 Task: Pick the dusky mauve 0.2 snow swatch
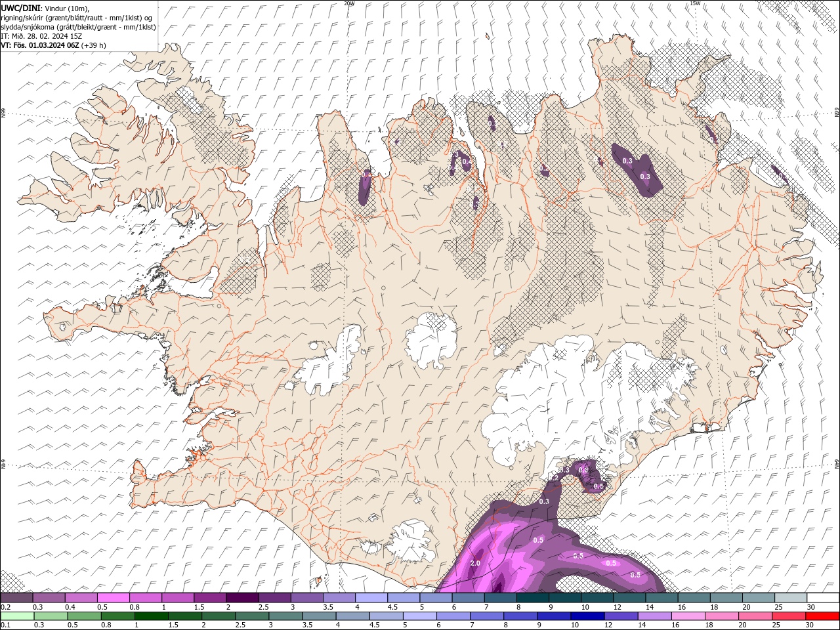pyautogui.click(x=17, y=598)
